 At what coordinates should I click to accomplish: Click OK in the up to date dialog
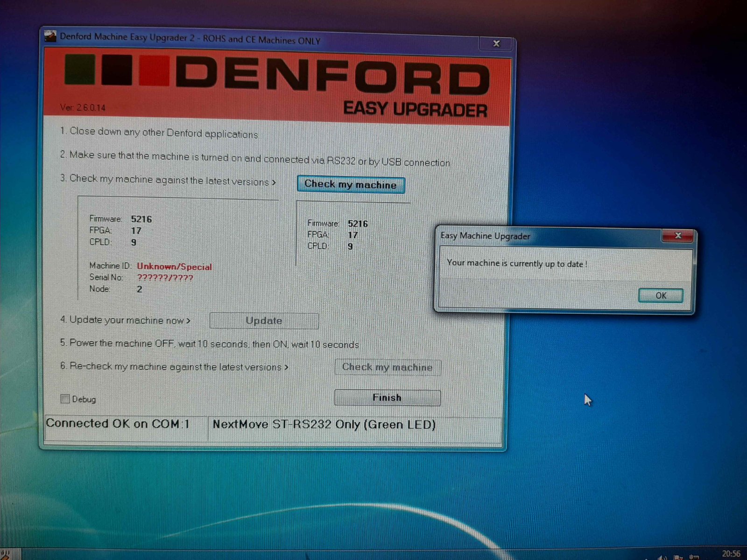(661, 295)
